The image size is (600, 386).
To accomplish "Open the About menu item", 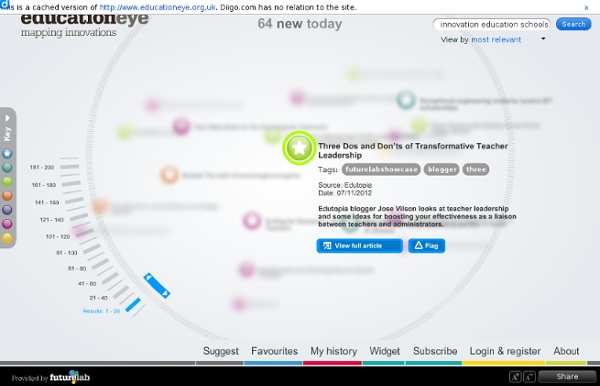I will click(x=566, y=351).
